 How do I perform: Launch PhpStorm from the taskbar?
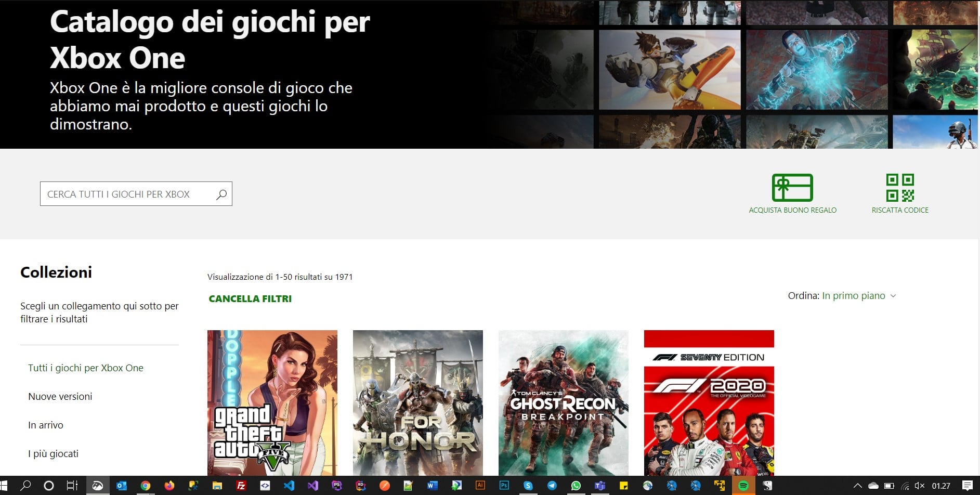click(337, 486)
